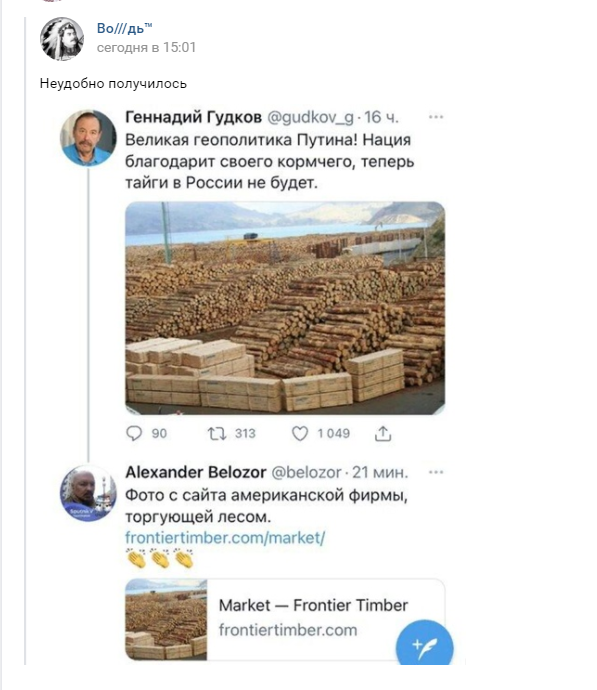Open the @gudkov_g handle

pyautogui.click(x=311, y=117)
